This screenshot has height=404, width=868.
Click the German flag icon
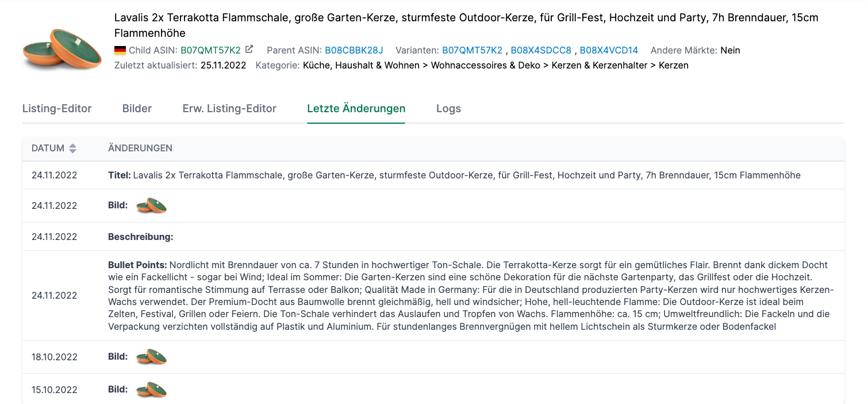click(x=120, y=51)
